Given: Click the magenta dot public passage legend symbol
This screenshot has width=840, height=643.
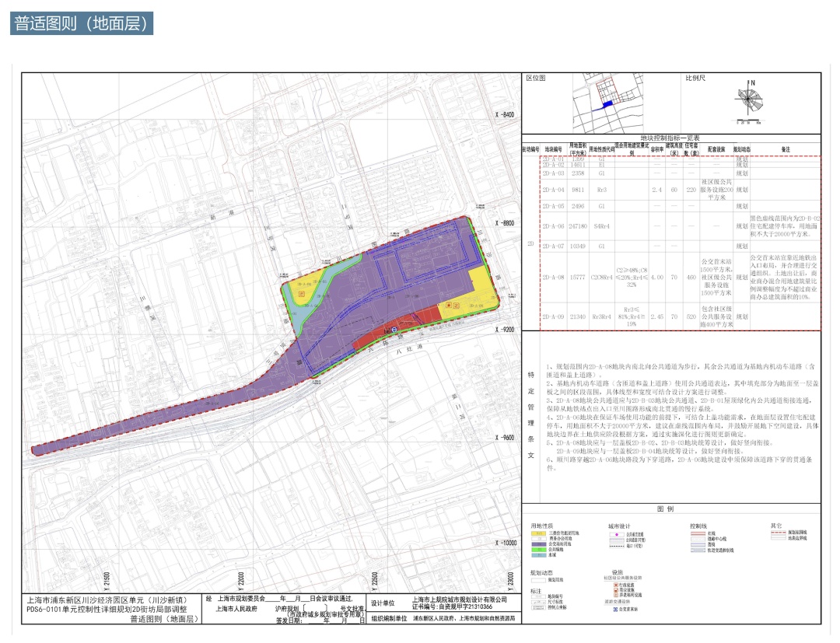Looking at the screenshot, I should click(x=617, y=534).
